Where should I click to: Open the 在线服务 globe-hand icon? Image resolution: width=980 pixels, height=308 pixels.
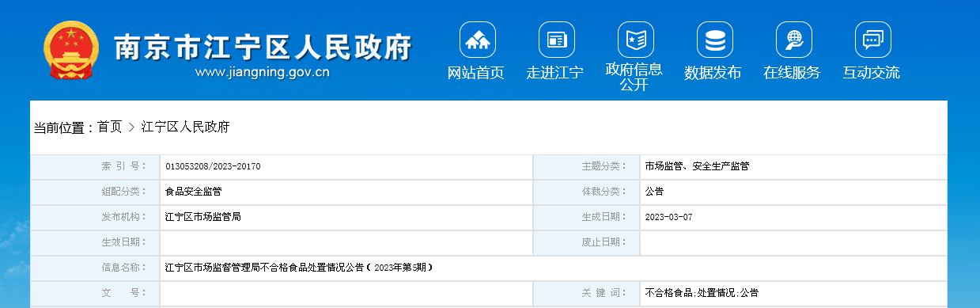794,40
